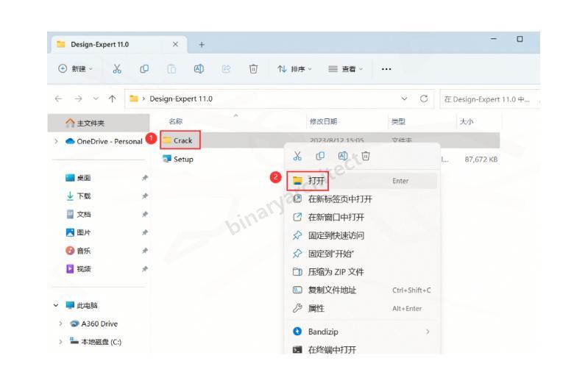Choose 在新窗口中打开 menu item
The image size is (588, 386).
[x=362, y=218]
